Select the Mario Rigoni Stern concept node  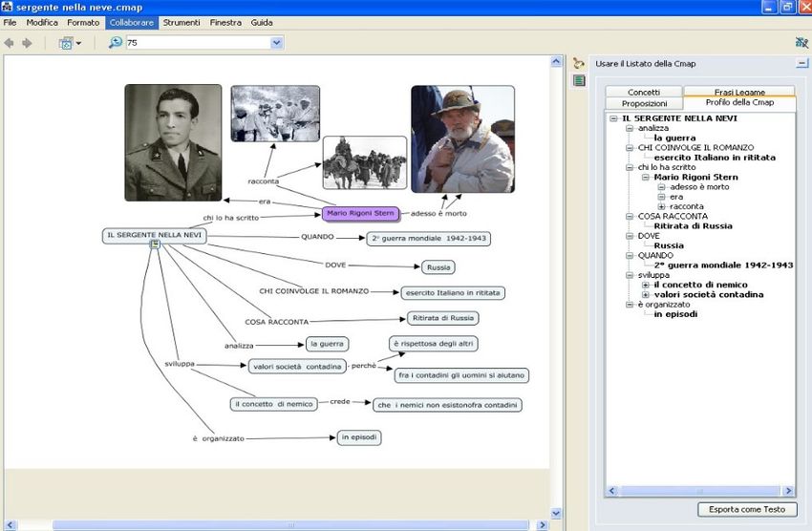click(359, 213)
